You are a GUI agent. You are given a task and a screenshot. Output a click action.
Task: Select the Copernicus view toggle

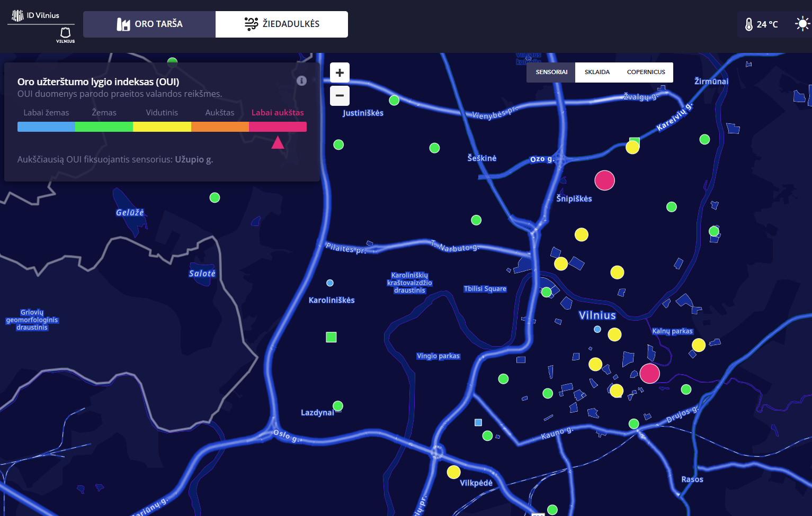pos(646,73)
